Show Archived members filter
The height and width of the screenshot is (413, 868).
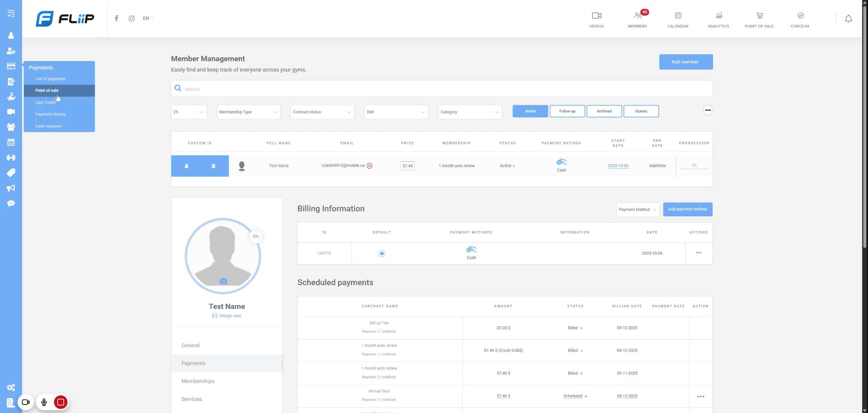click(604, 111)
